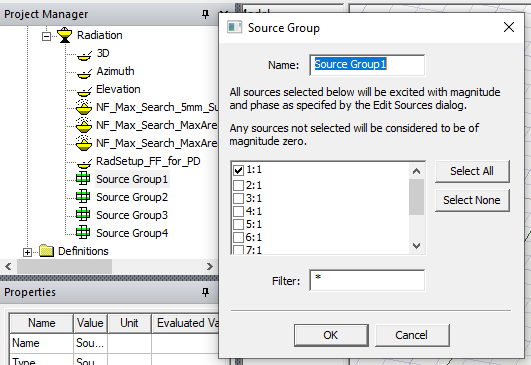
Task: Click source list scroll down arrow
Action: pyautogui.click(x=417, y=245)
